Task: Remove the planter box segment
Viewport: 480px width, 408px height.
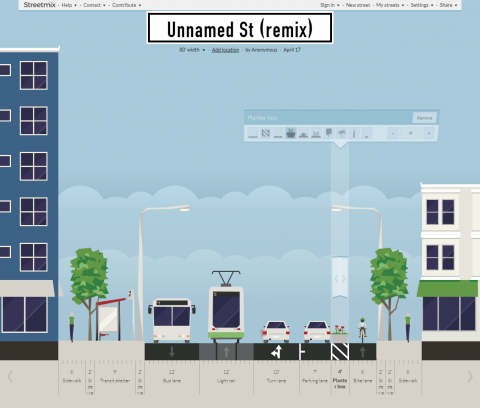Action: pyautogui.click(x=424, y=118)
